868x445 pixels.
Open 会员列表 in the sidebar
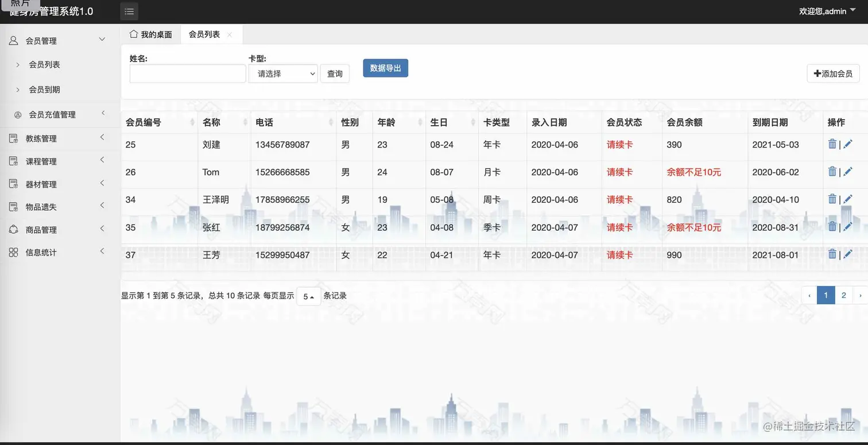(x=45, y=64)
